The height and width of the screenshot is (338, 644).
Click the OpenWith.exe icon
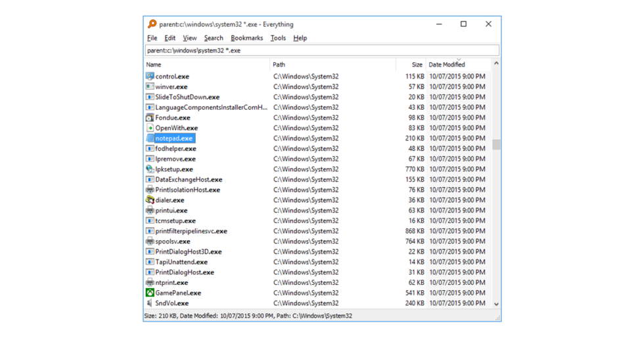[x=150, y=128]
